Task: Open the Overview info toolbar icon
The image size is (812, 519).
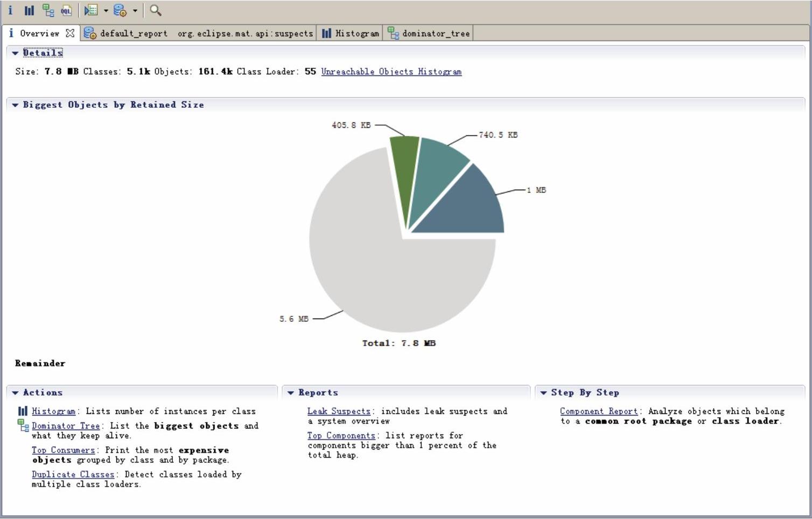Action: click(10, 10)
